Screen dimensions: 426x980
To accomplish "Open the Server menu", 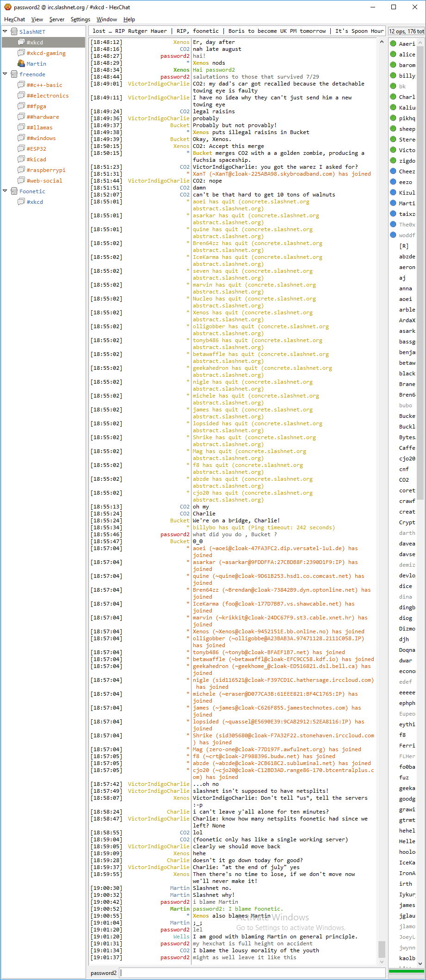I will pos(57,19).
